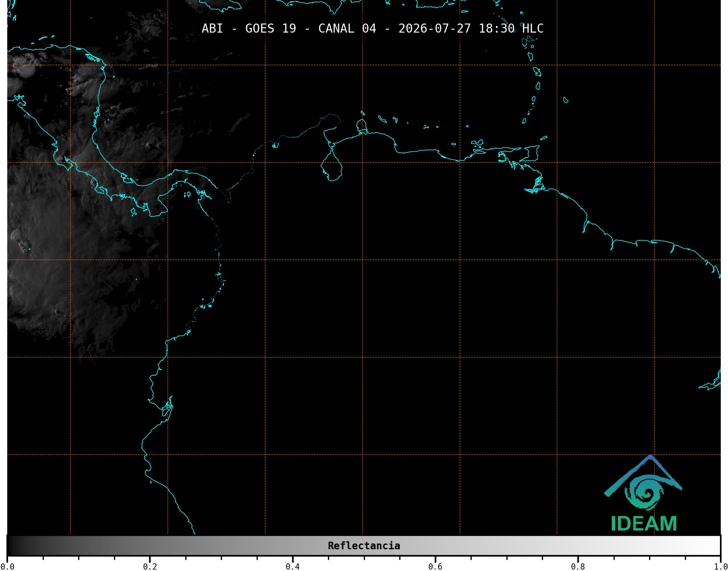Click the 0.8 tick label on colorbar
Viewport: 728px width, 571px height.
[578, 566]
